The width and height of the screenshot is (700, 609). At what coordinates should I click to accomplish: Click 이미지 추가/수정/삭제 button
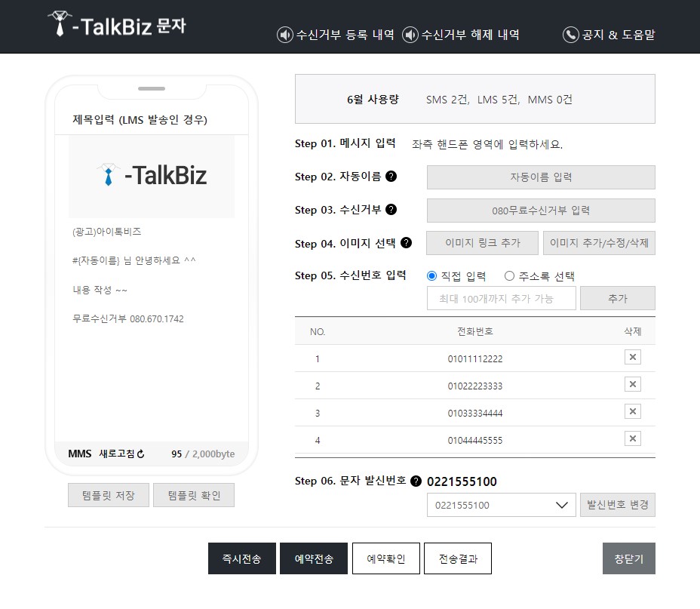coord(599,243)
